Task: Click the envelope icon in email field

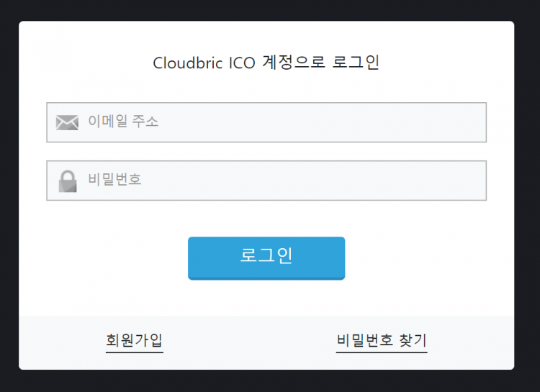Action: pyautogui.click(x=67, y=122)
